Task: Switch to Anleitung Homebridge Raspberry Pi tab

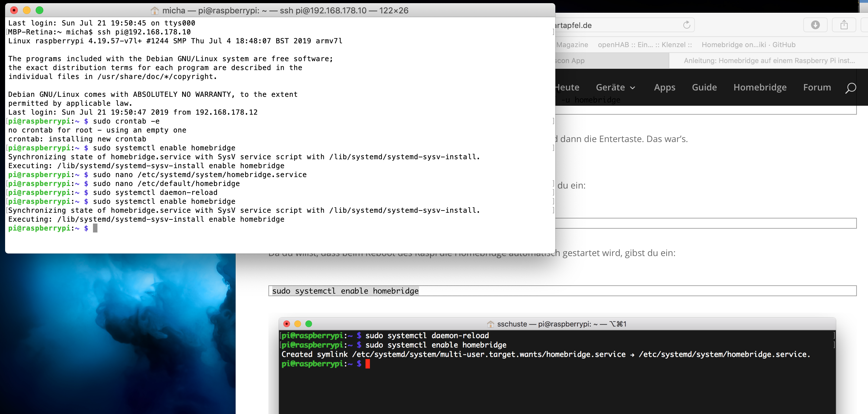Action: click(x=769, y=61)
